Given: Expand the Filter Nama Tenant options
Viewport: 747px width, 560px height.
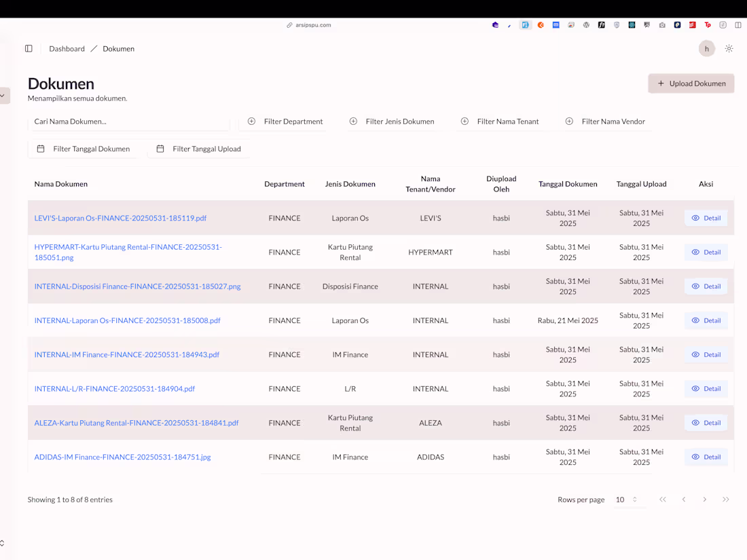Looking at the screenshot, I should (500, 122).
